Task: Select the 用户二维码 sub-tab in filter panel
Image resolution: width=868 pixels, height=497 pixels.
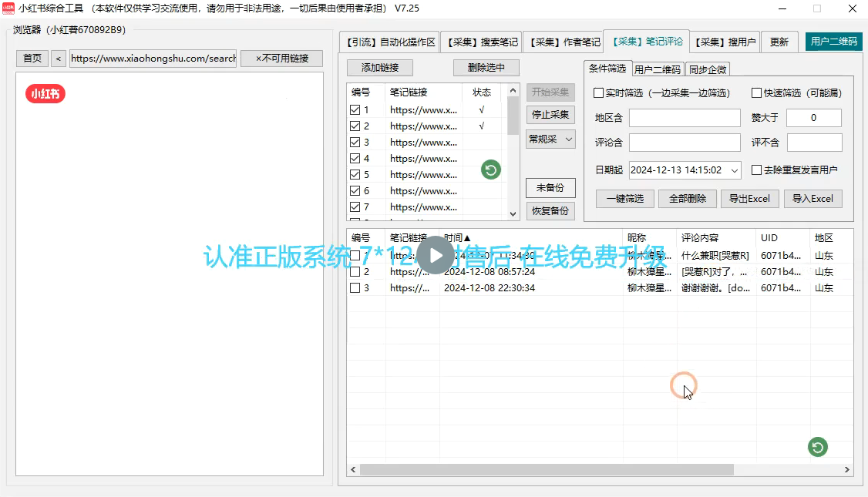Action: click(657, 69)
